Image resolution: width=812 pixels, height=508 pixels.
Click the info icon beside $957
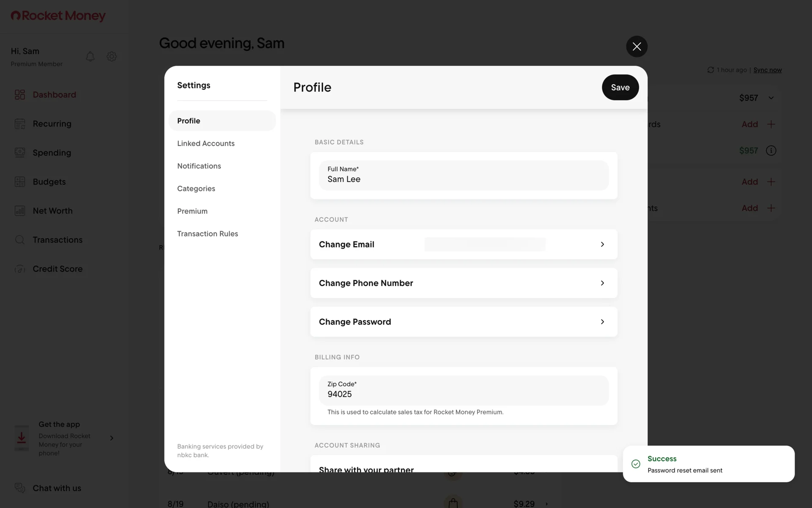771,151
